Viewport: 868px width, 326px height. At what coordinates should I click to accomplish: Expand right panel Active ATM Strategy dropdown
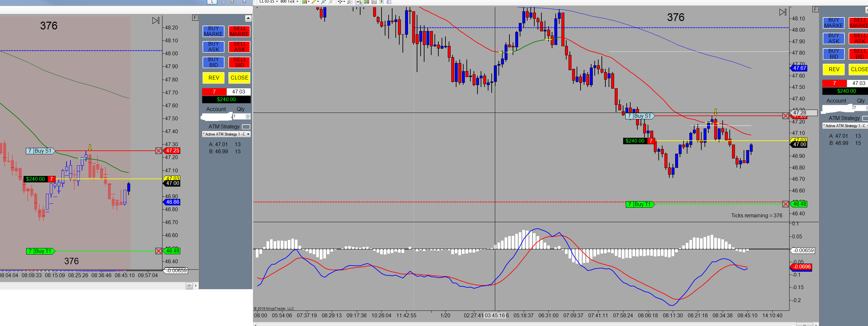point(867,125)
